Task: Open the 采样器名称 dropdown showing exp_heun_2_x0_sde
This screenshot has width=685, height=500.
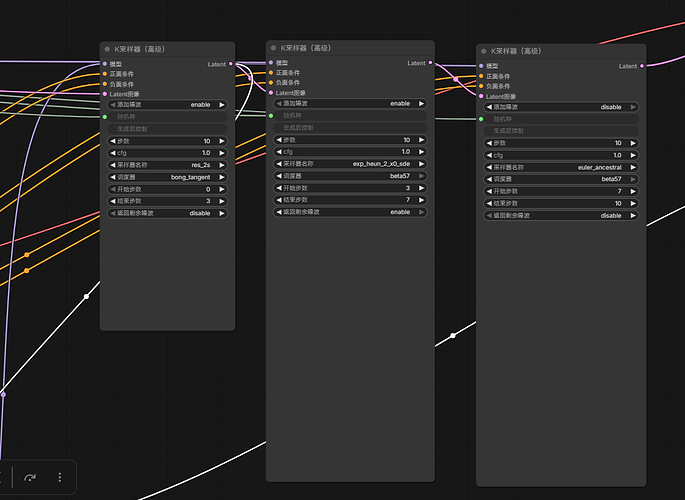Action: click(350, 164)
